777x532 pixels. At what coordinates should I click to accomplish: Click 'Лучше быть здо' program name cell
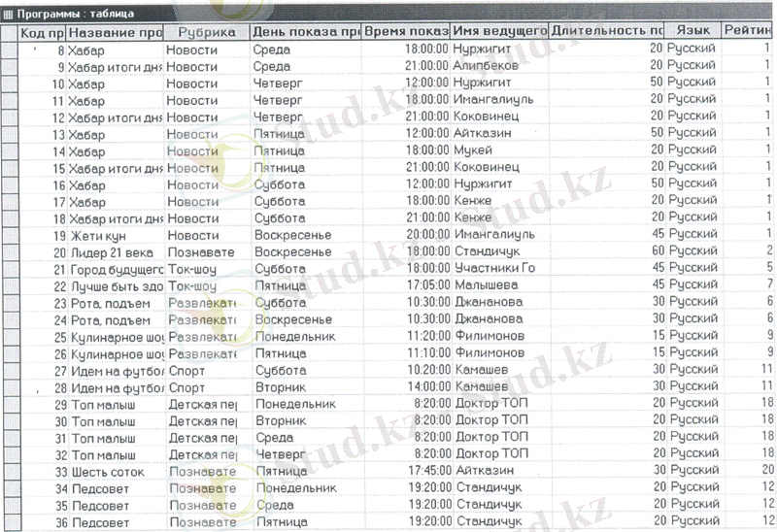[117, 286]
